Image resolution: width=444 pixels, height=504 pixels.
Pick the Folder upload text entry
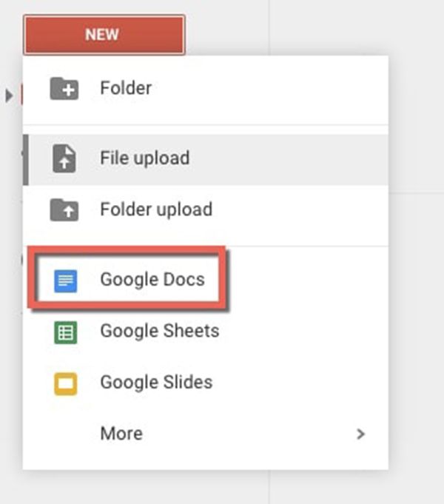point(156,209)
